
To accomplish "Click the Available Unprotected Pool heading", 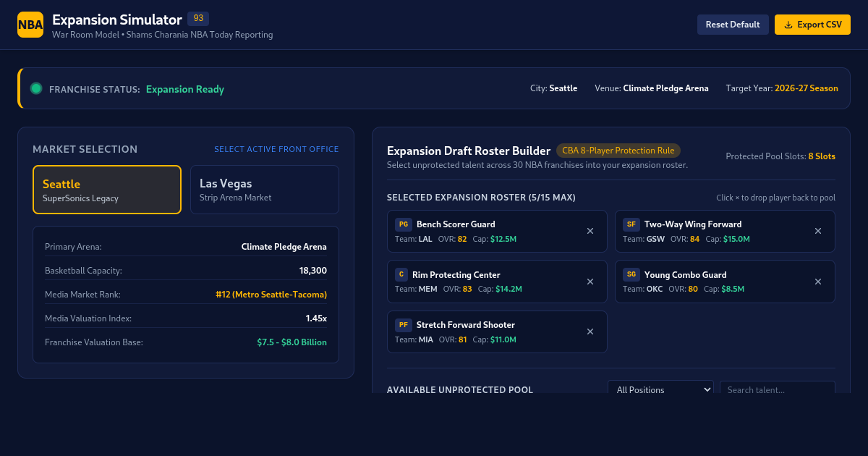I will pyautogui.click(x=460, y=389).
